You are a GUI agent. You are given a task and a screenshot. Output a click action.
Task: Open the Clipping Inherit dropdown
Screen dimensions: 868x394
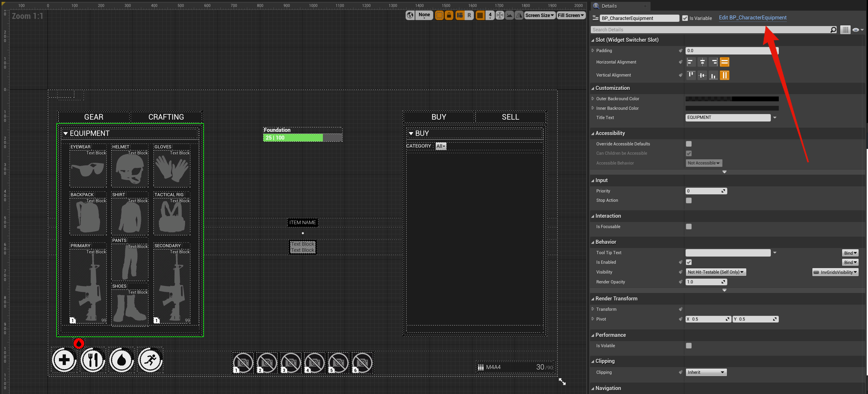point(706,372)
